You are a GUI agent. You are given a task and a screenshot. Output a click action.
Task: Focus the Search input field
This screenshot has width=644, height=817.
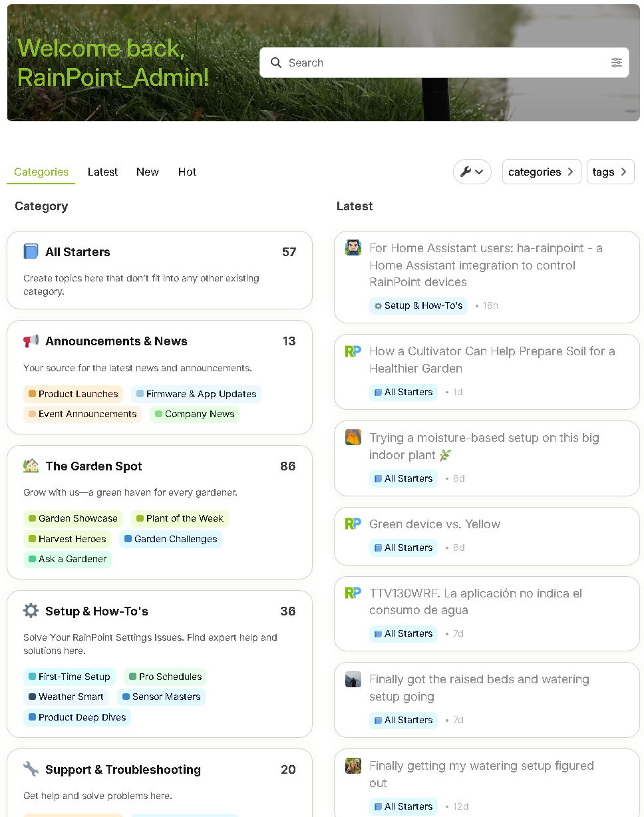[x=444, y=63]
